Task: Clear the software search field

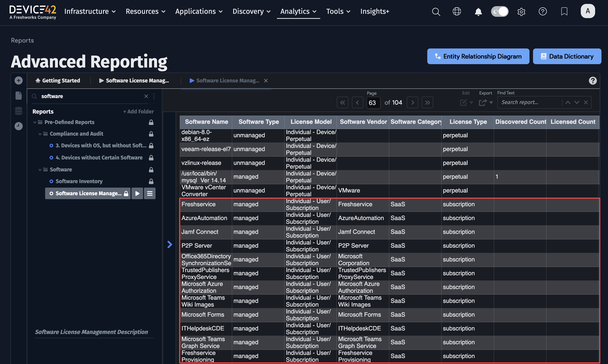Action: 146,96
